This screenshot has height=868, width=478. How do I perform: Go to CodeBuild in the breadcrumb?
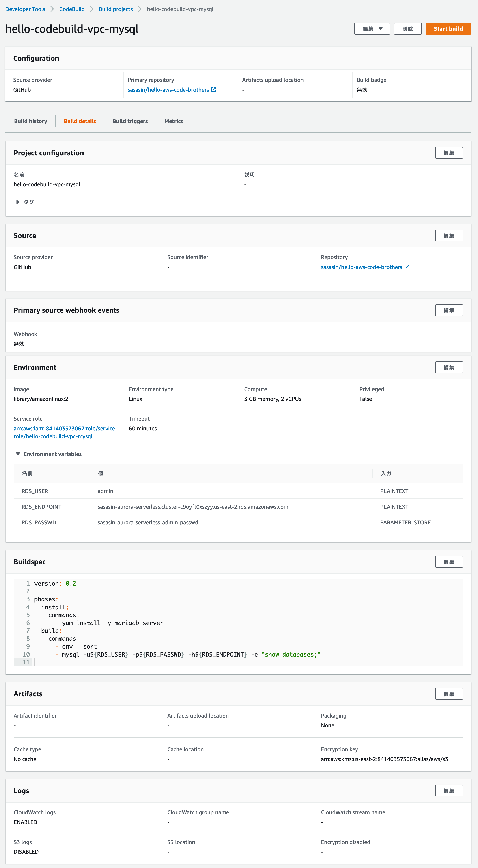72,9
